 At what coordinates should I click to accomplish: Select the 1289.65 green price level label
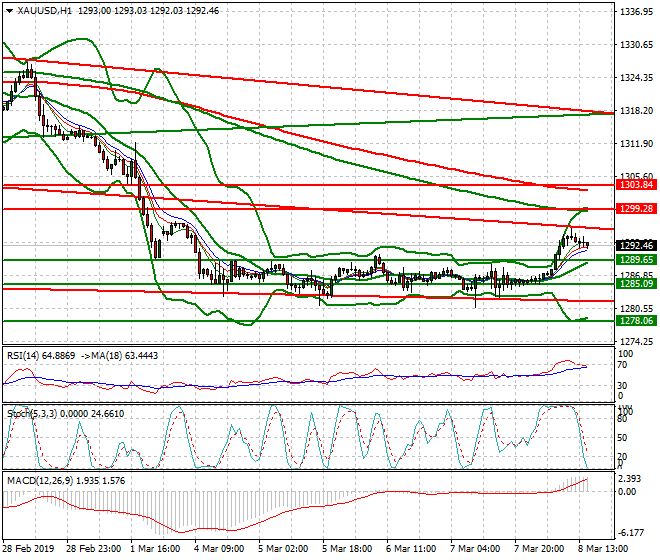pyautogui.click(x=636, y=260)
